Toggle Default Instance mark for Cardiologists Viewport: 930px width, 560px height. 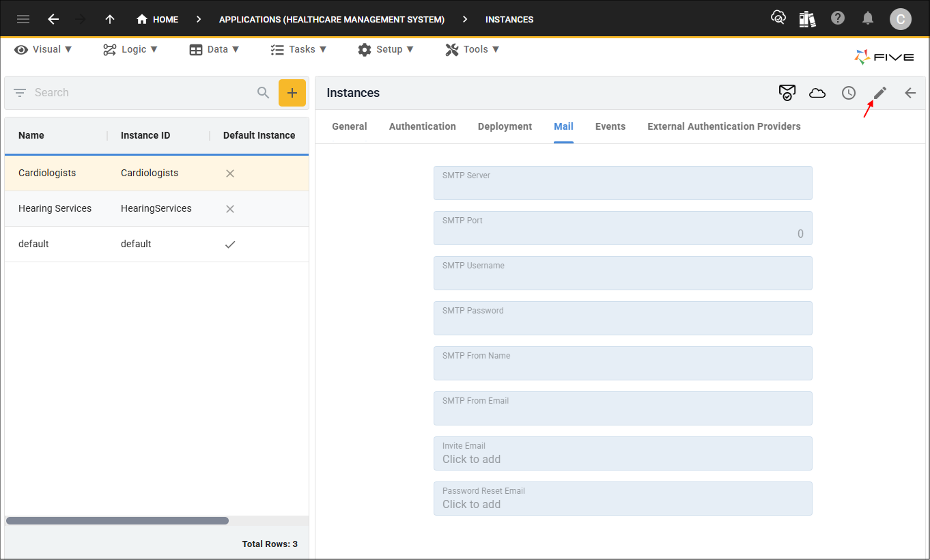230,173
